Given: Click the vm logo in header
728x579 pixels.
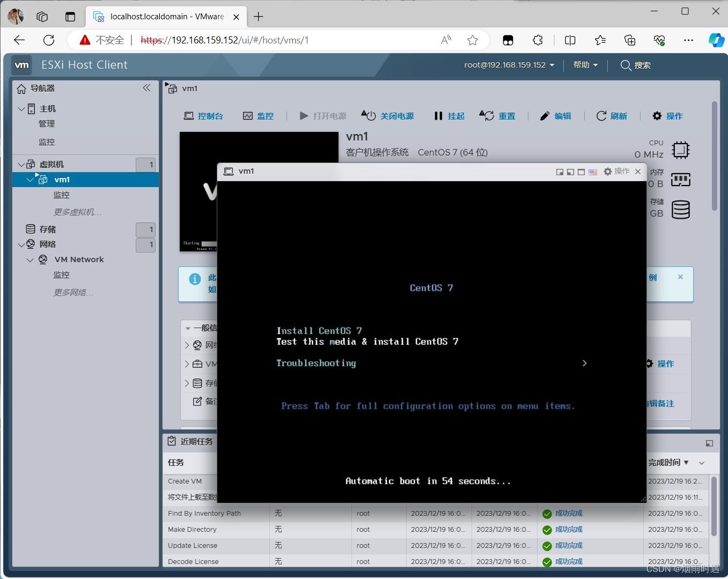Looking at the screenshot, I should (21, 65).
